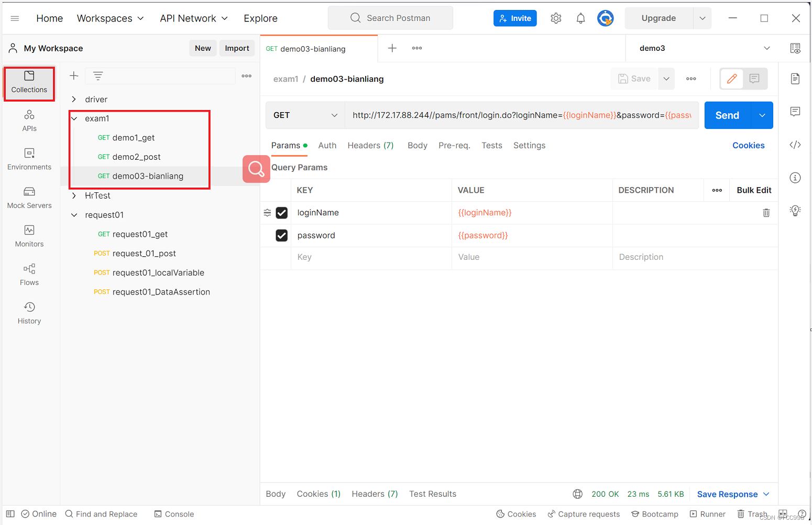Image resolution: width=812 pixels, height=525 pixels.
Task: Switch to edit mode pencil icon
Action: click(732, 79)
